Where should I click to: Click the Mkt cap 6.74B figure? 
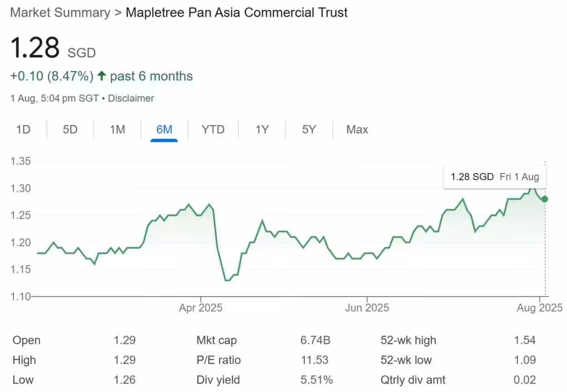(315, 340)
